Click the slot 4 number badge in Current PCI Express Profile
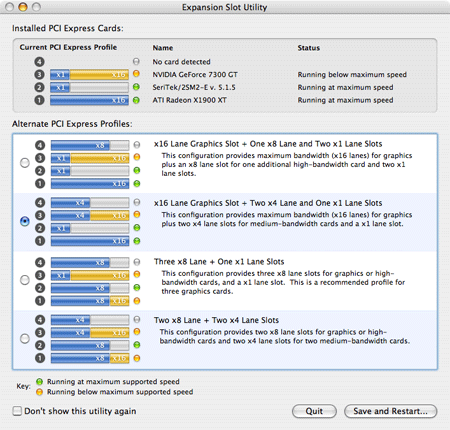The height and width of the screenshot is (430, 450). pos(39,62)
